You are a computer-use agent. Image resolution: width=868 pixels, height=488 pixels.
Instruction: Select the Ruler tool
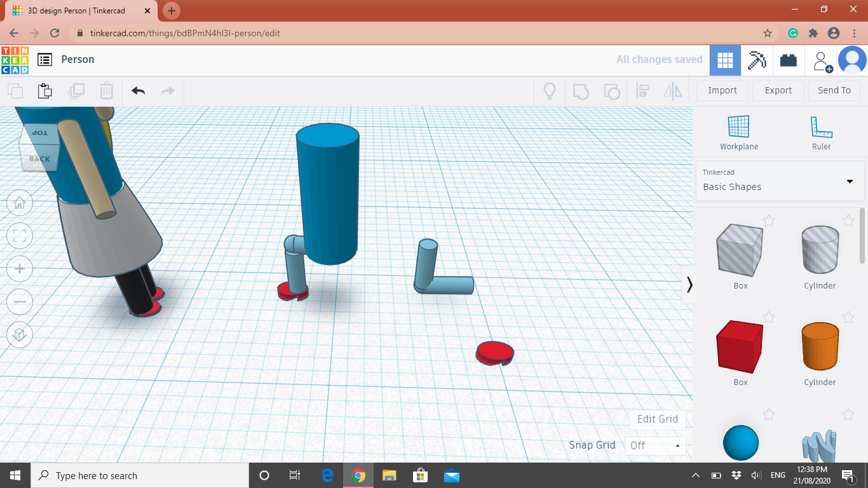pos(821,133)
